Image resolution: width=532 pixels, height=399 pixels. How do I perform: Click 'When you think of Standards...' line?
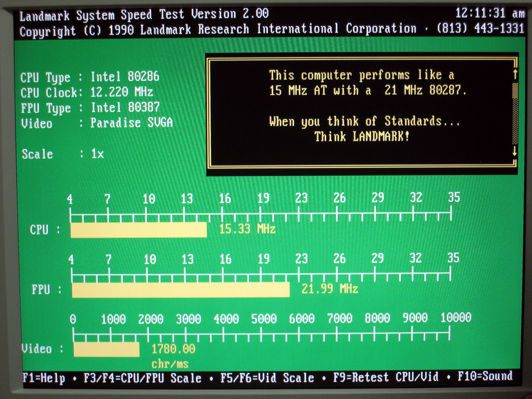pos(364,121)
